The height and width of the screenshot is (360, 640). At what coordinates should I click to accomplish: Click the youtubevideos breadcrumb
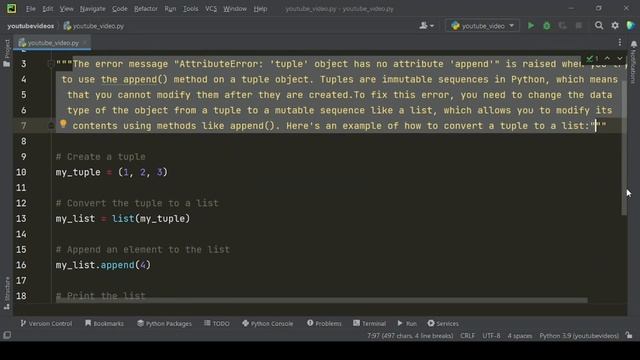31,26
